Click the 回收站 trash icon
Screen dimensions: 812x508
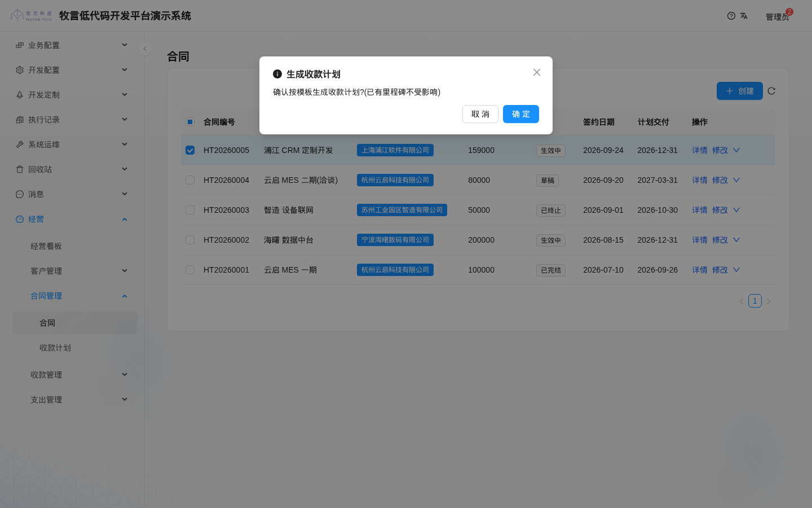coord(20,169)
